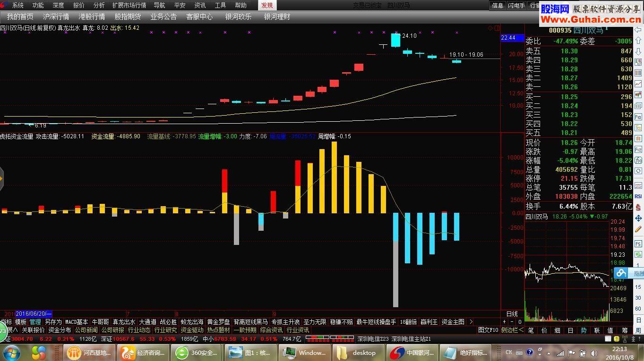Click the tree structure icon in right toolbar
The image size is (644, 361).
pos(638,127)
